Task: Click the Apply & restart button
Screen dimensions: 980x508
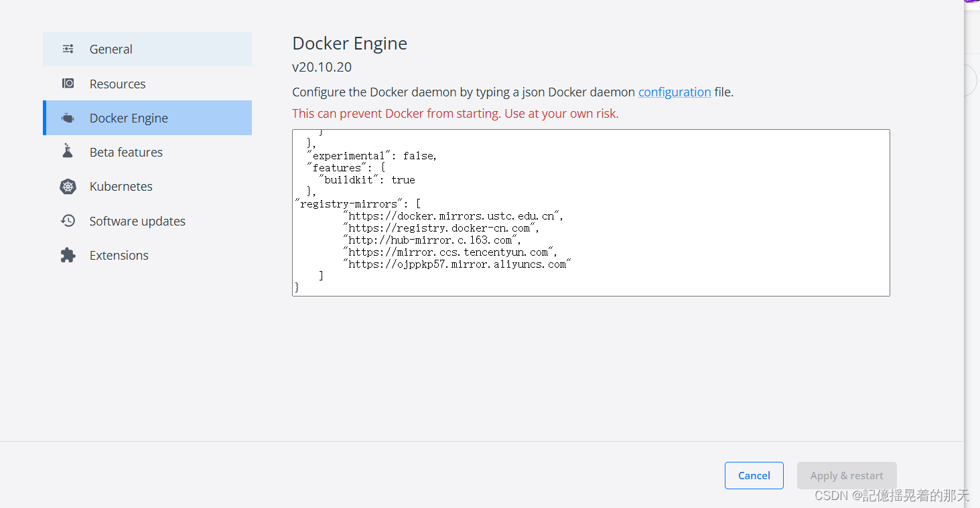Action: tap(847, 475)
